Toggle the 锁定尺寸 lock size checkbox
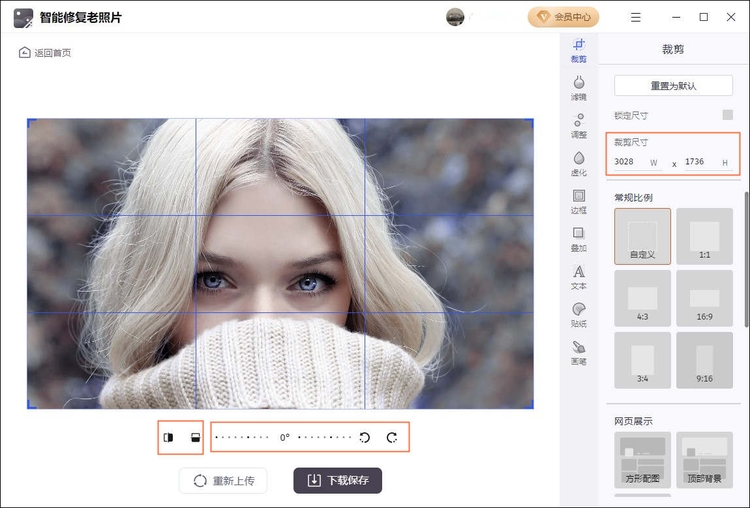Viewport: 750px width, 508px height. pyautogui.click(x=728, y=115)
